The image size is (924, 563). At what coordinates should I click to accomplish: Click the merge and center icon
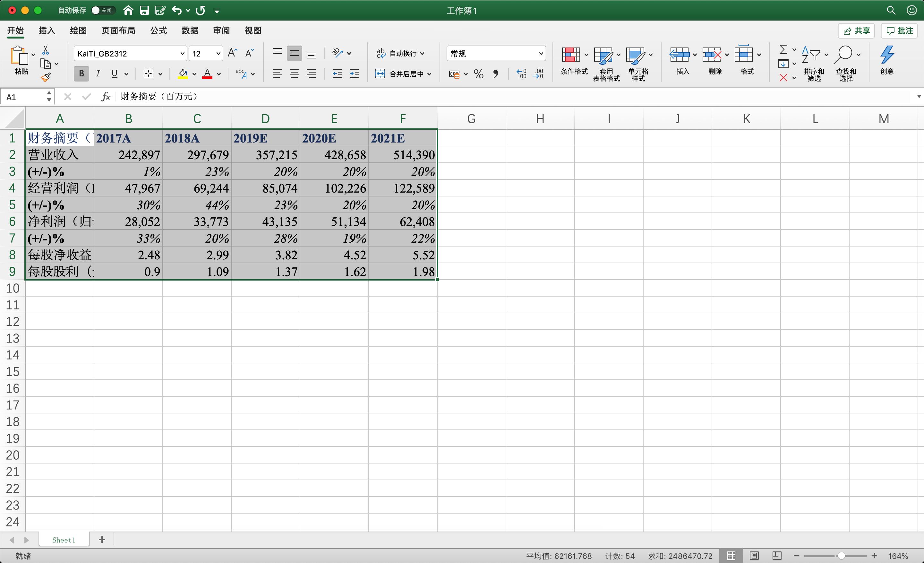tap(380, 74)
